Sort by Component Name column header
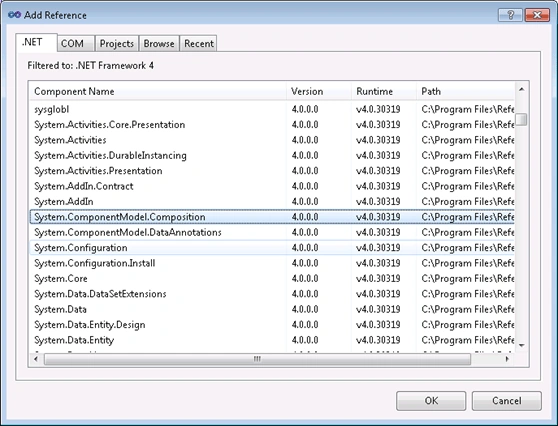558x426 pixels. tap(158, 91)
